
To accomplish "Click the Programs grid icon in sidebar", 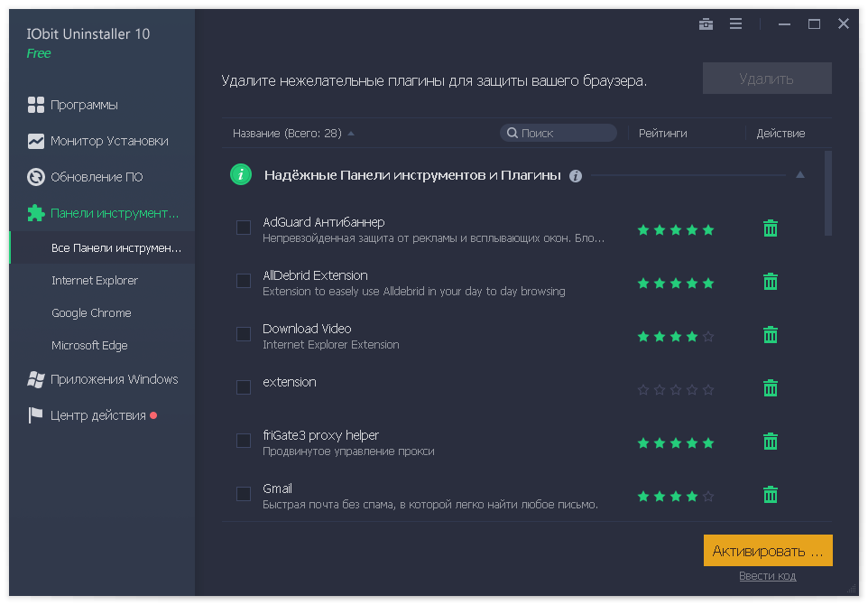I will (36, 105).
